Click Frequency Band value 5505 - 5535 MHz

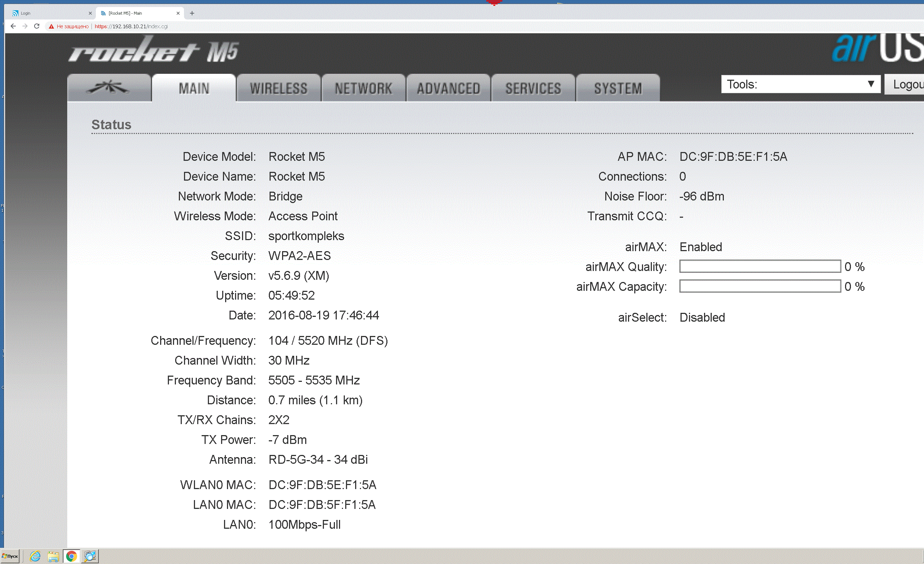(314, 381)
